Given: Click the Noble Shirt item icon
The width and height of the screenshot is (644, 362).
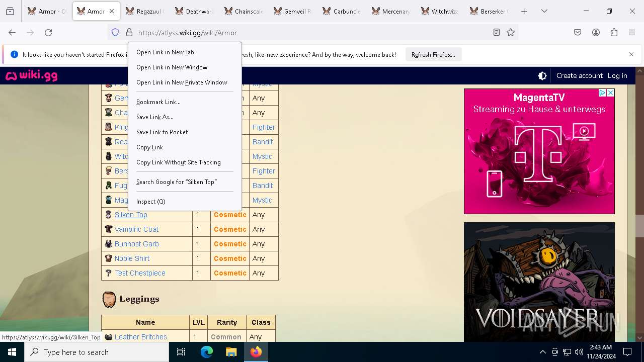Looking at the screenshot, I should coord(108,258).
